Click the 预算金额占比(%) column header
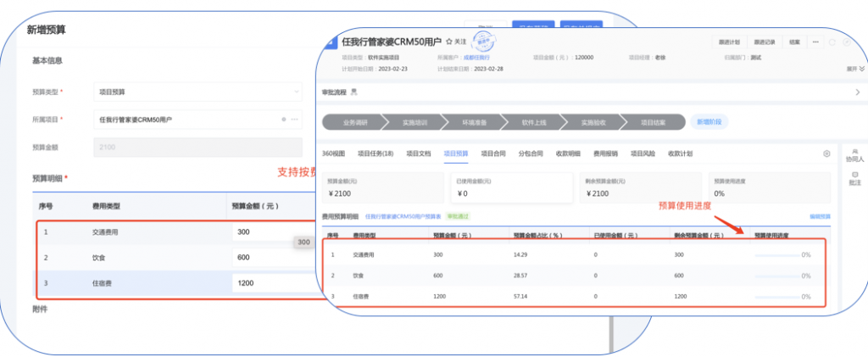Viewport: 868px width, 357px height. 538,235
